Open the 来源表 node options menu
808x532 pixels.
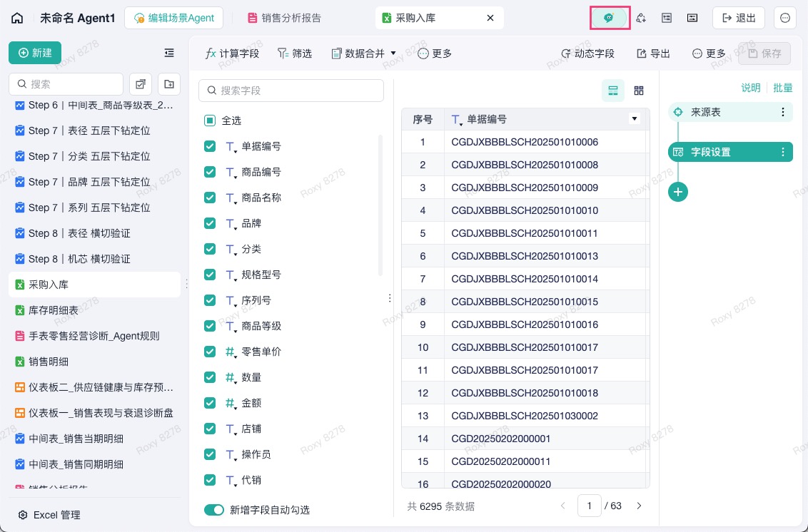(x=783, y=112)
